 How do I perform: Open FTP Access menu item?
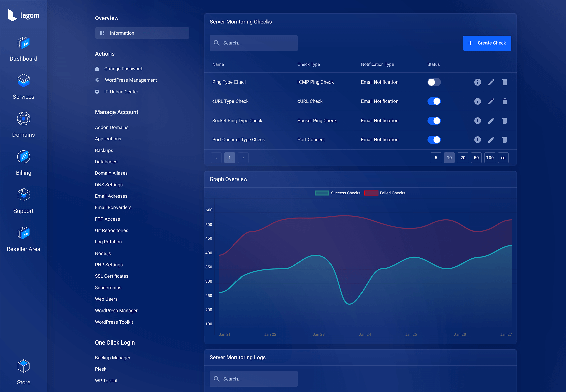[x=107, y=219]
